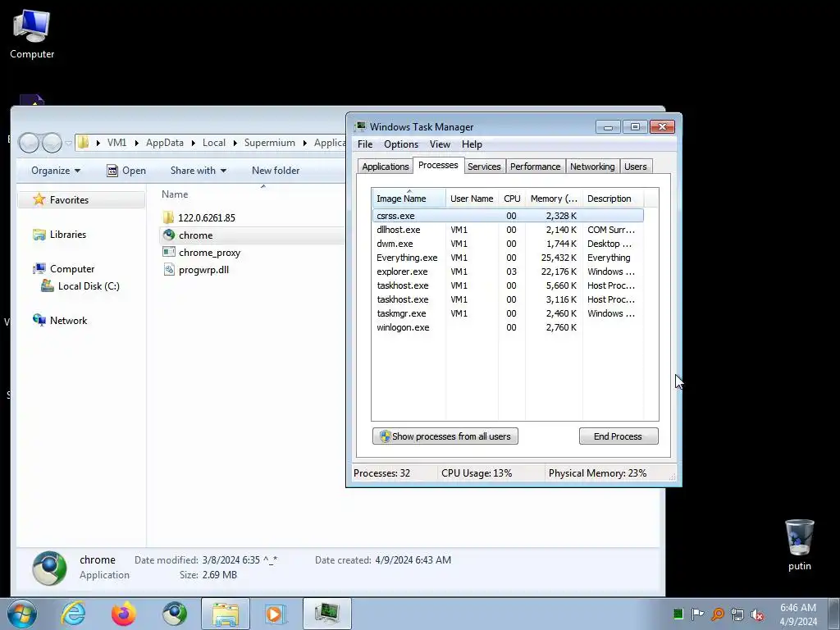Expand breadcrumb arrow after Supermium
Viewport: 840px width, 630px height.
pos(305,143)
